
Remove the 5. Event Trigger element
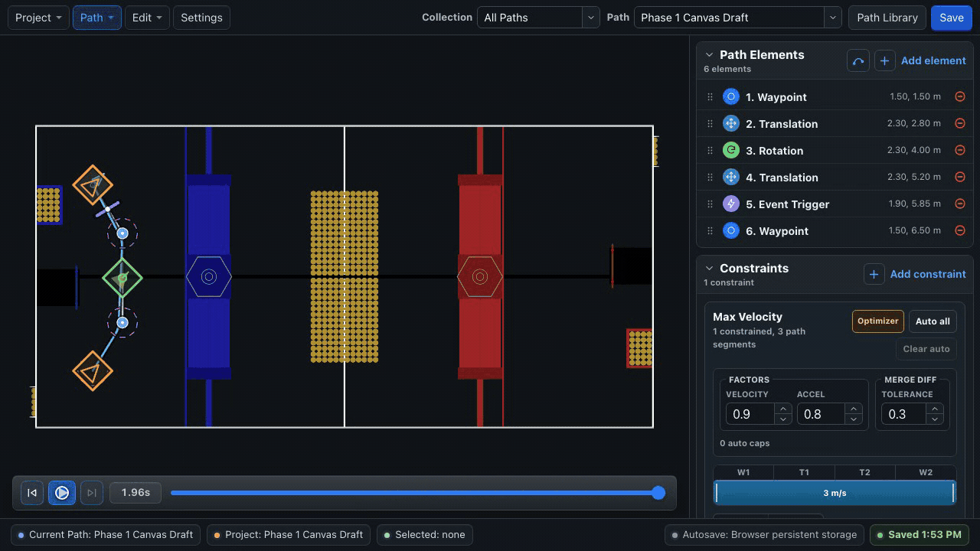pyautogui.click(x=959, y=204)
